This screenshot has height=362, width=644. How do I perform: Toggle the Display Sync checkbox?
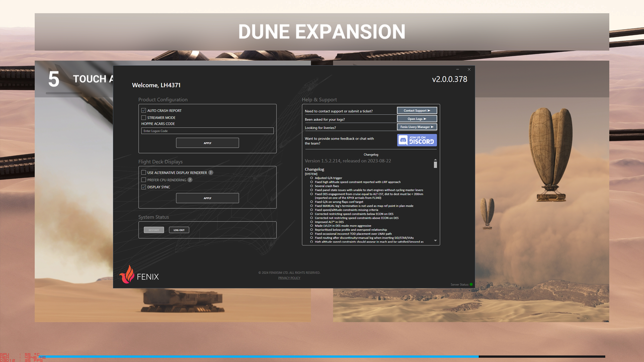point(143,187)
